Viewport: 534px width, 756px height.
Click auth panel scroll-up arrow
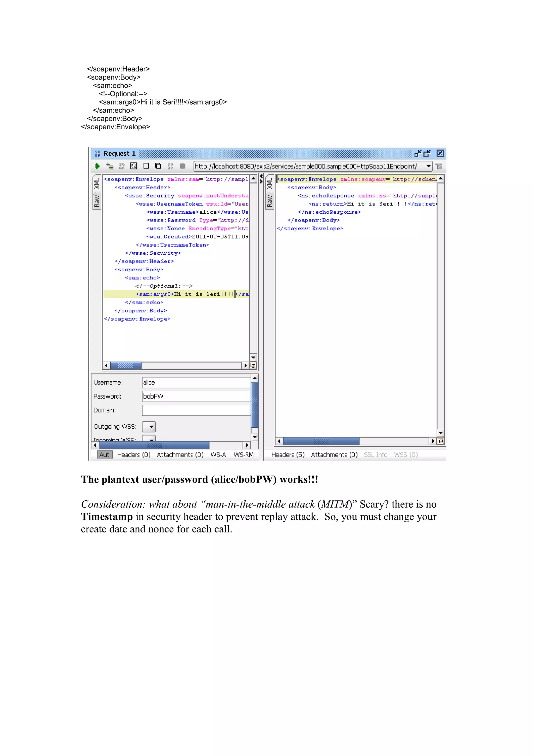pyautogui.click(x=255, y=378)
